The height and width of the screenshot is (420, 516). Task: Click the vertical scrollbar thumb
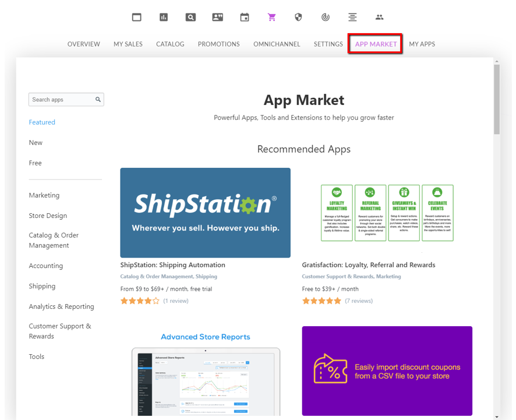497,99
